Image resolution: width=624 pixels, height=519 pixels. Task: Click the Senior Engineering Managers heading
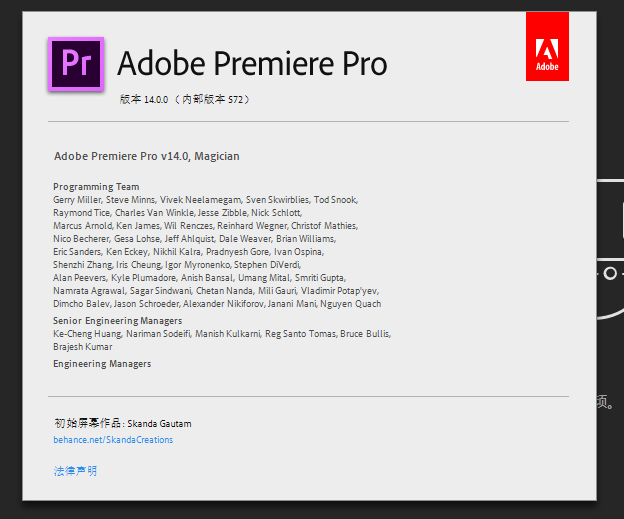pyautogui.click(x=117, y=321)
